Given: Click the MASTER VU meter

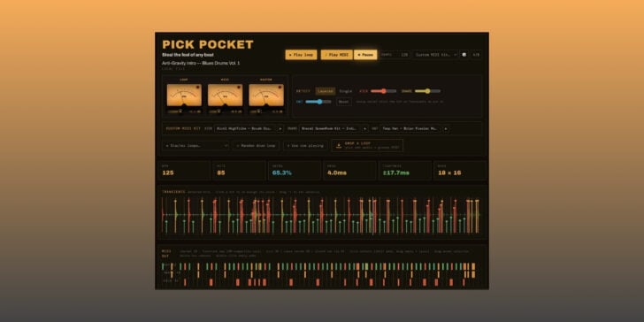Looking at the screenshot, I should pos(266,96).
